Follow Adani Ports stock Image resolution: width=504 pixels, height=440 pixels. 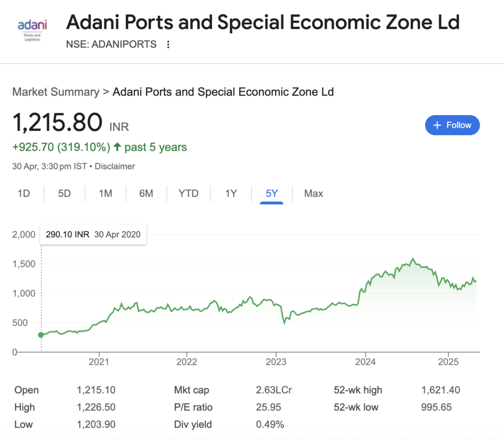(452, 125)
